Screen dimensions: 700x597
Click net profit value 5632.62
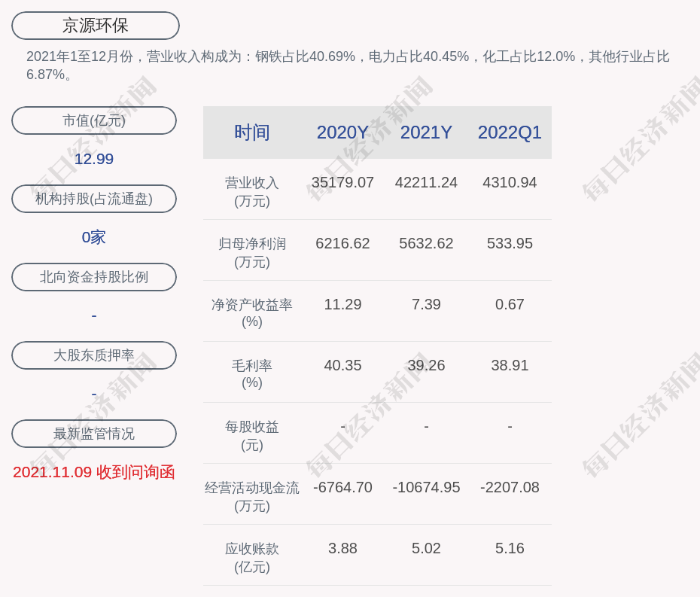pos(426,243)
